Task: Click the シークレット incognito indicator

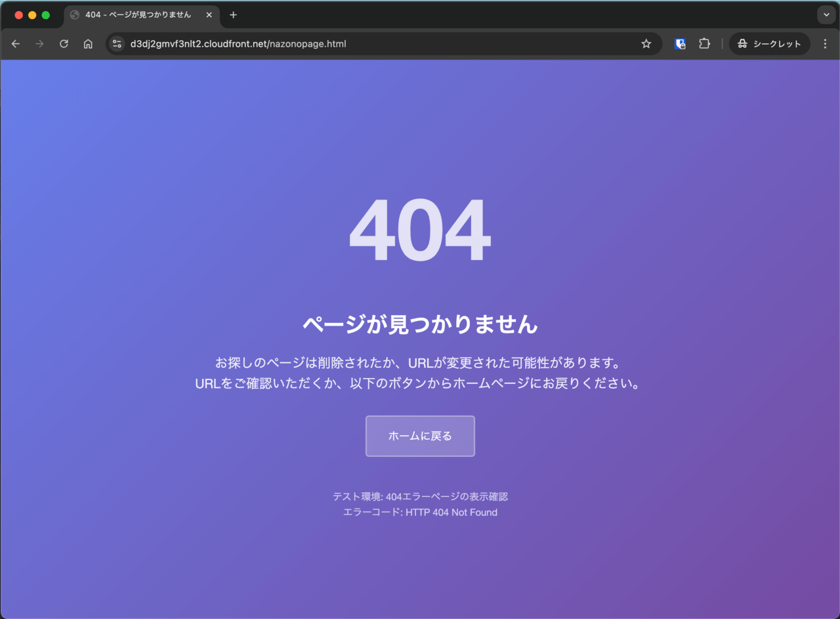Action: (x=769, y=44)
